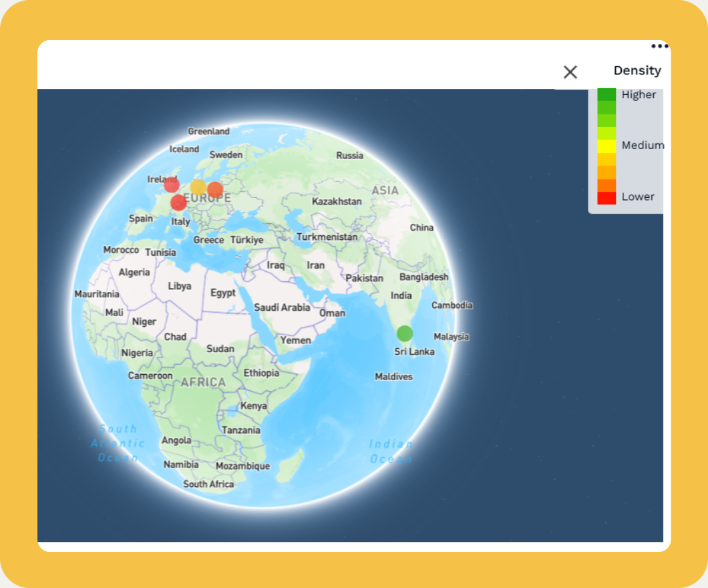
Task: Click the Lower label in the legend
Action: (638, 196)
